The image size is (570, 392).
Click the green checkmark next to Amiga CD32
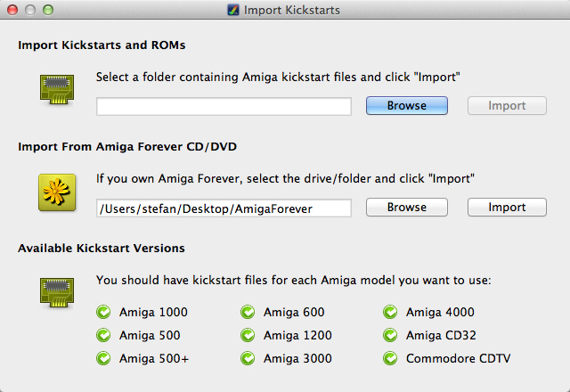pos(390,335)
